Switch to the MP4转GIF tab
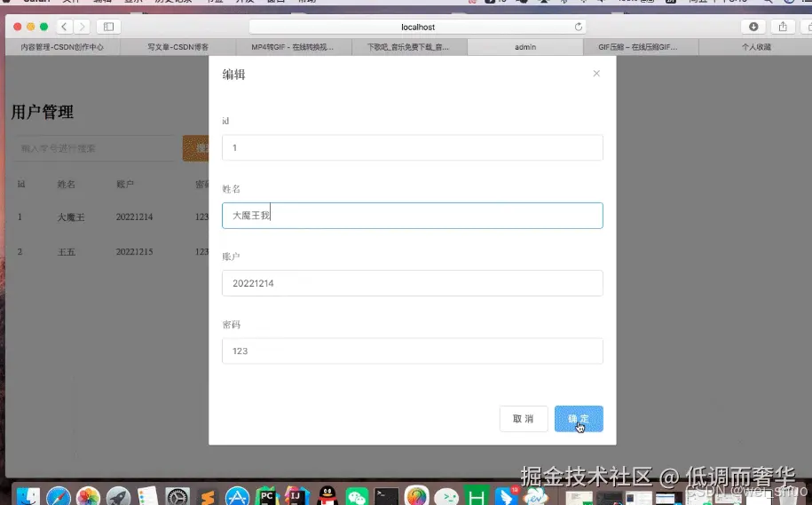 click(x=293, y=47)
